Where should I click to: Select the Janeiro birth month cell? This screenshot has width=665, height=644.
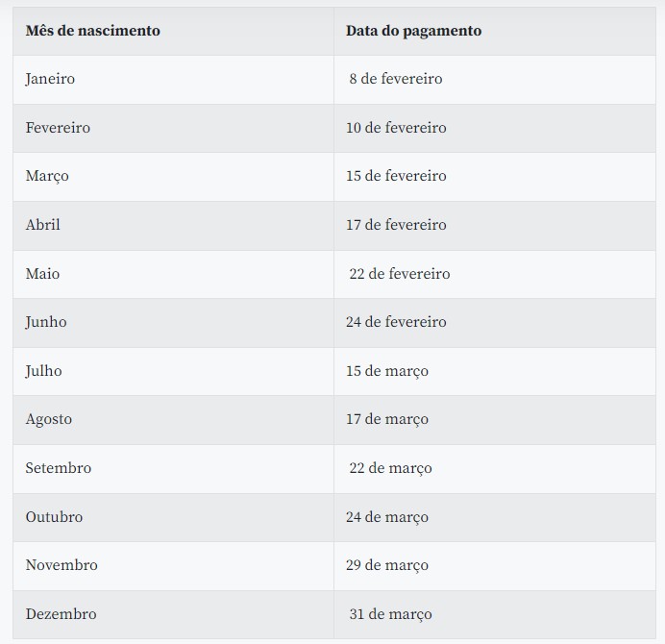tap(50, 79)
